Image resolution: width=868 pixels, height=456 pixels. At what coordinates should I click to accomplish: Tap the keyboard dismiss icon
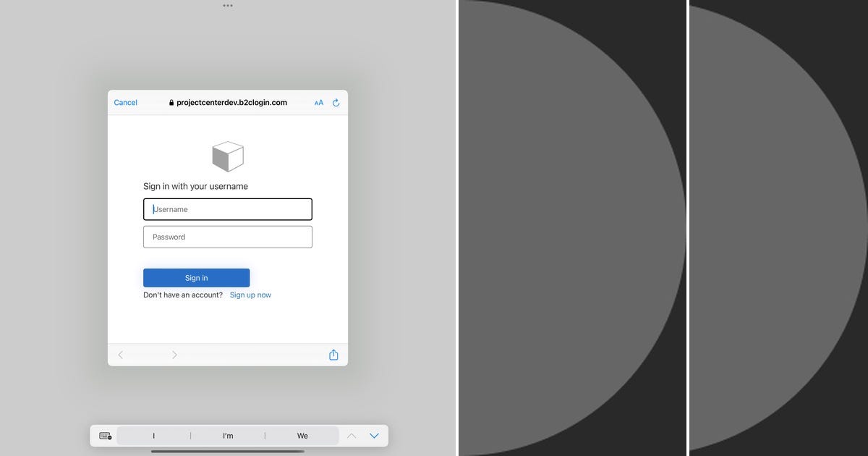point(103,435)
